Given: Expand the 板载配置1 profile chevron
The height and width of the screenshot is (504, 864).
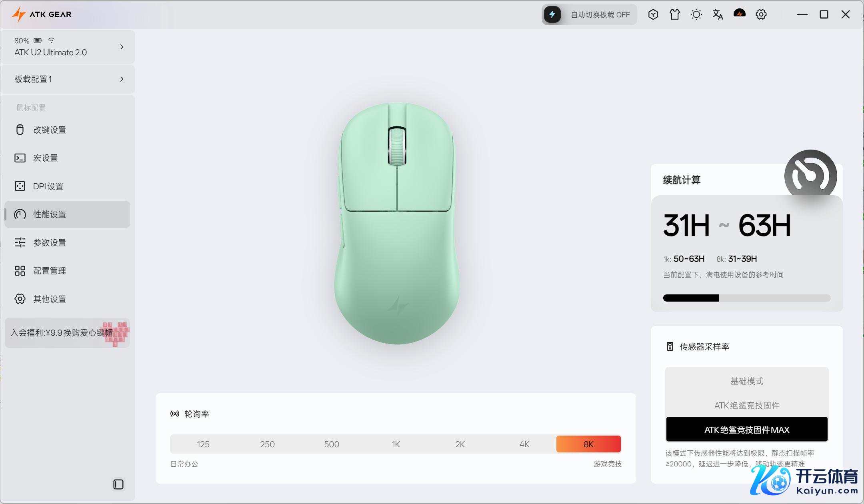Looking at the screenshot, I should (x=122, y=79).
